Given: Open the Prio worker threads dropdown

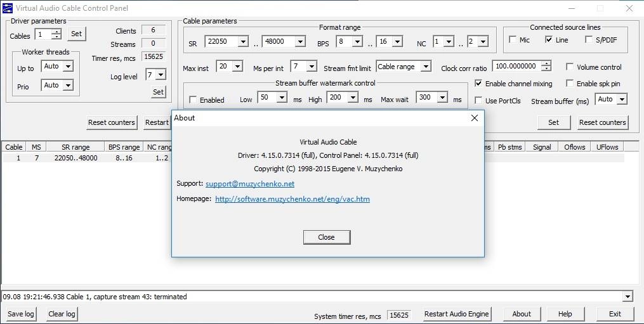Looking at the screenshot, I should coord(68,85).
